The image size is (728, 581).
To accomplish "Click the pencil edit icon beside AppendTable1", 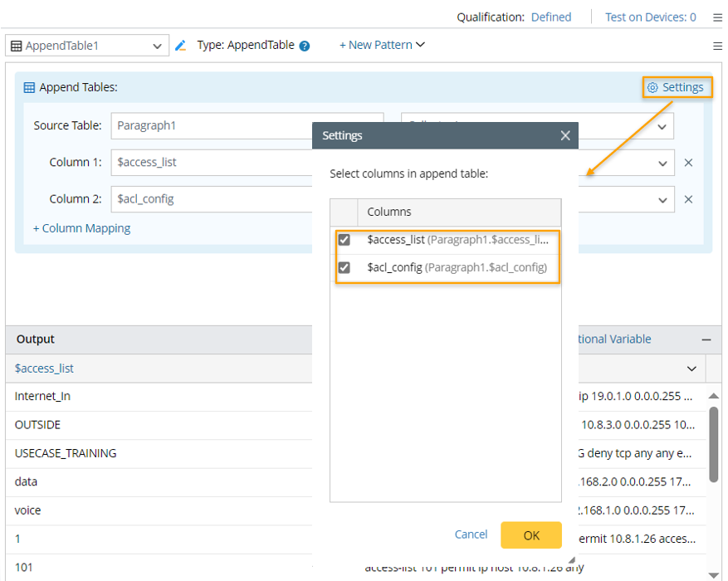I will tap(180, 46).
